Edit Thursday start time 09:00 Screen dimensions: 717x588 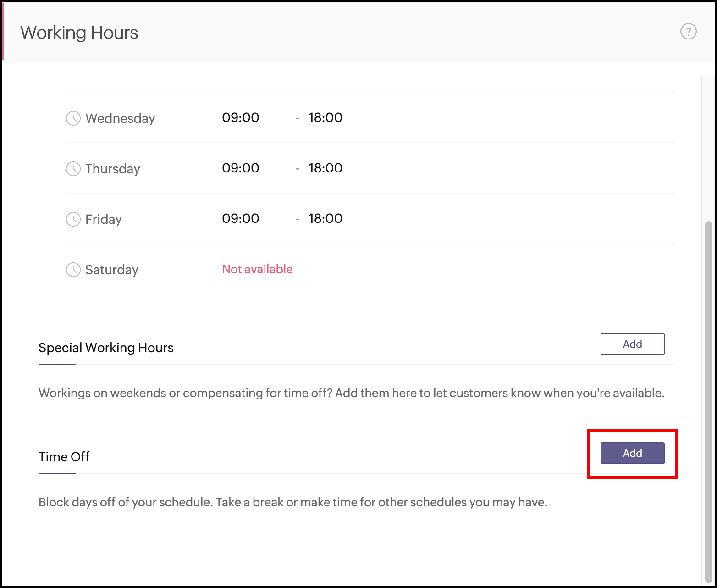click(x=241, y=168)
